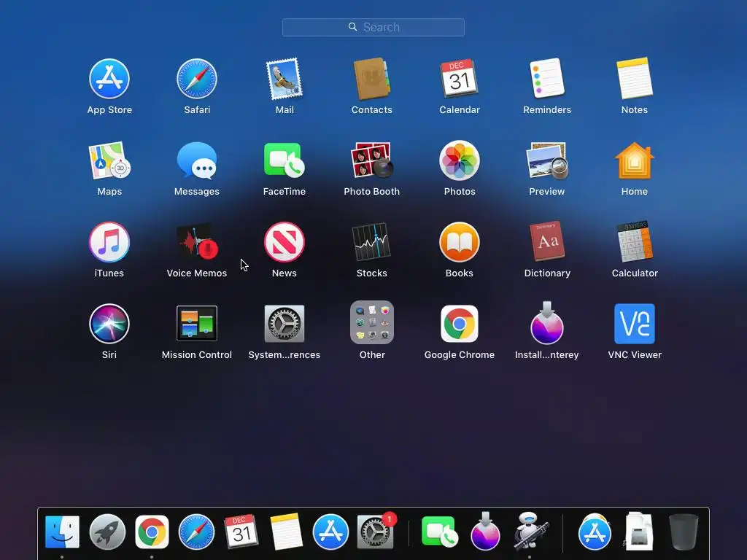Switch to Automator robot in the Dock
747x560 pixels.
[x=530, y=531]
